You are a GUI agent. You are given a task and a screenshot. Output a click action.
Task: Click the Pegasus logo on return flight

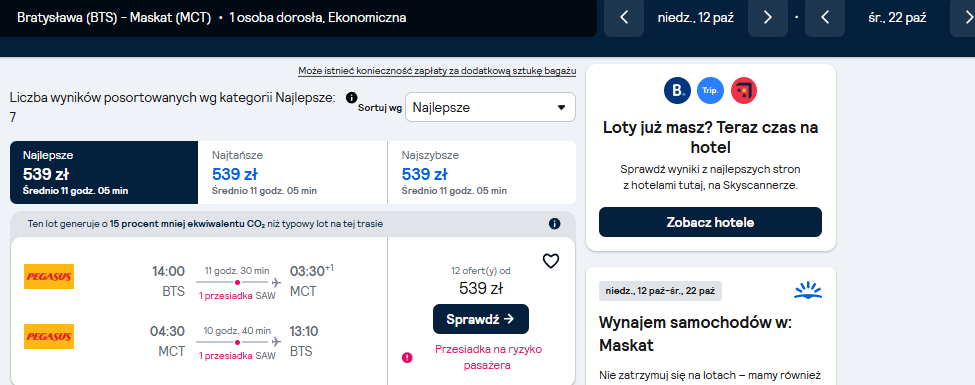[49, 336]
